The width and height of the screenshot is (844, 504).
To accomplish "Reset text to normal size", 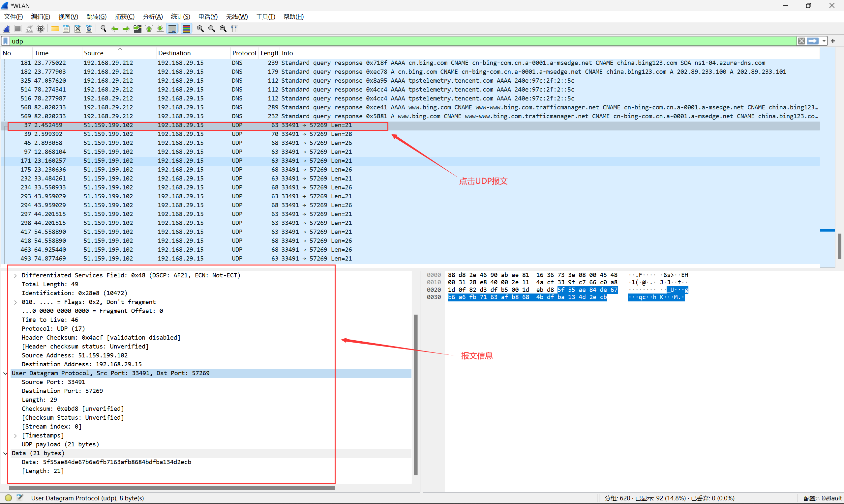I will pos(223,29).
